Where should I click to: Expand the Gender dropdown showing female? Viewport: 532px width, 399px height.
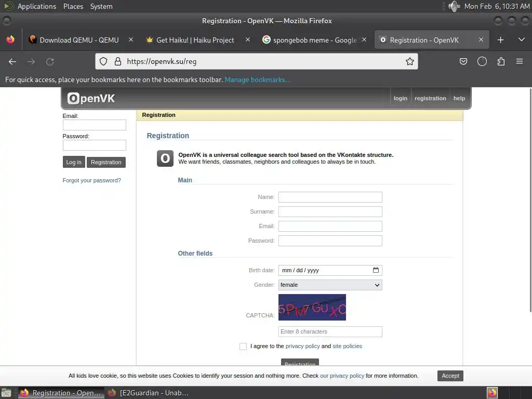(x=330, y=285)
